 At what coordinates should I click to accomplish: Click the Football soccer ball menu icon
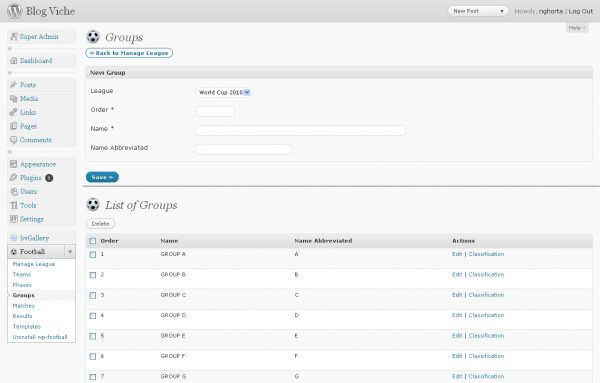tap(14, 251)
